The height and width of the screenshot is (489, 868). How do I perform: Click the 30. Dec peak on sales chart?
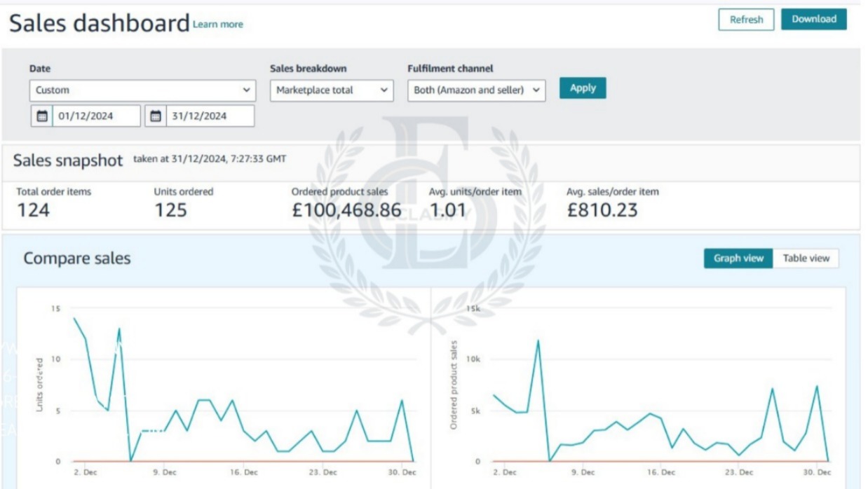coord(816,386)
